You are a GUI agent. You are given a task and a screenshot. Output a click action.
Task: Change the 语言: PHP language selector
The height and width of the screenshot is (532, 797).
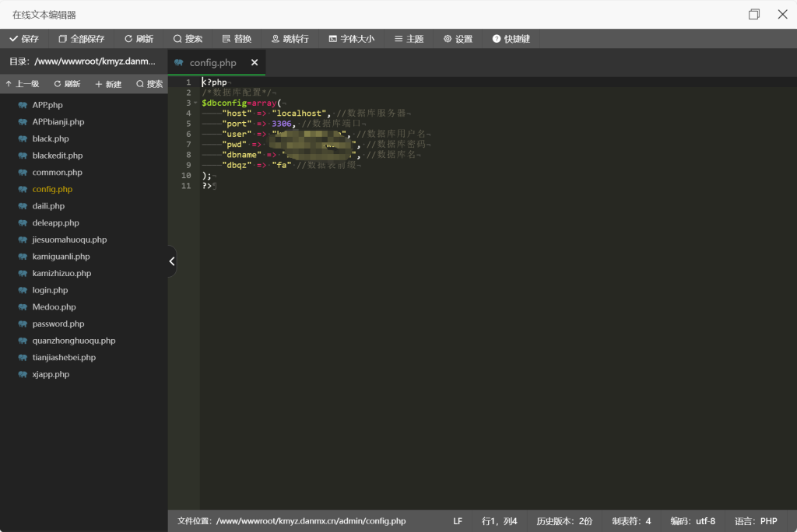[756, 521]
